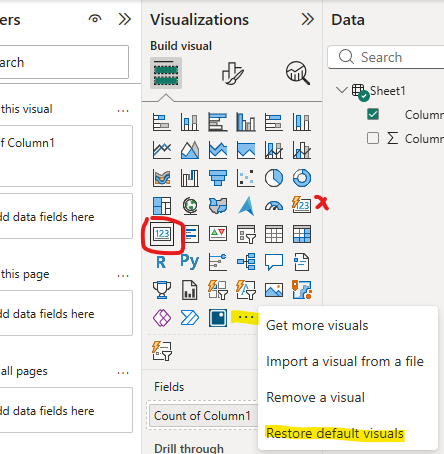
Task: Choose Import a visual from a file
Action: pyautogui.click(x=345, y=361)
